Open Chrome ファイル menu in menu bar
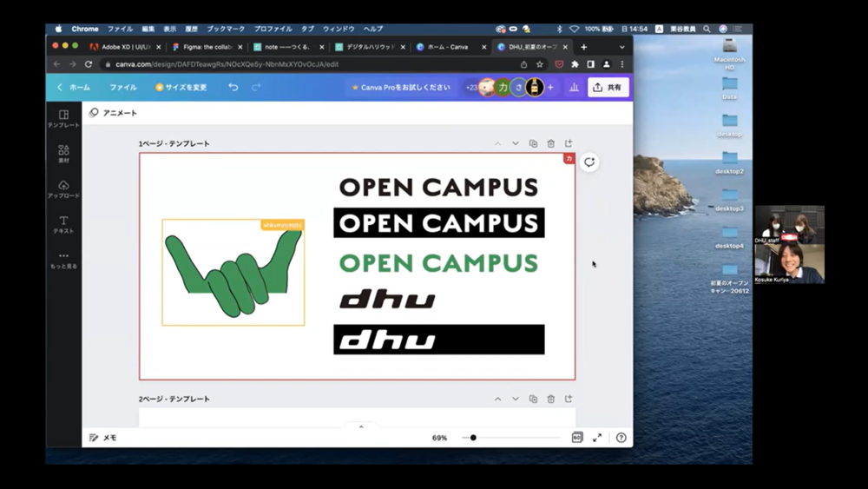Screen dimensions: 868x489 pos(120,29)
